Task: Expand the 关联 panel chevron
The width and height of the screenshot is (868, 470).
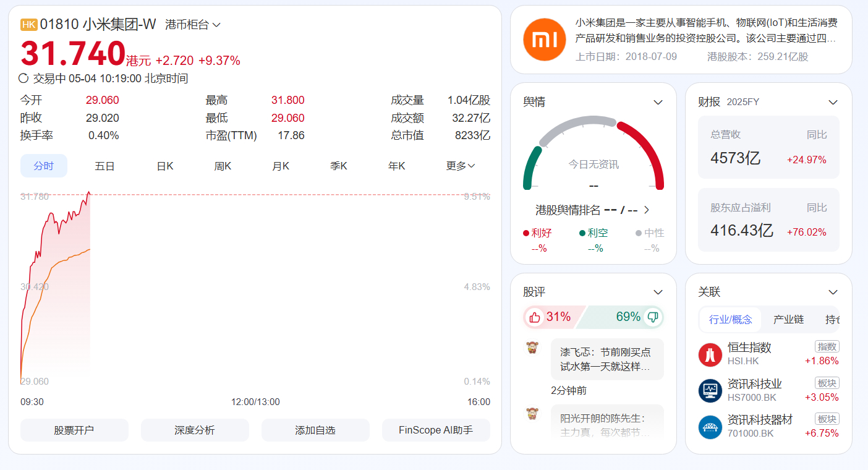Action: tap(833, 292)
